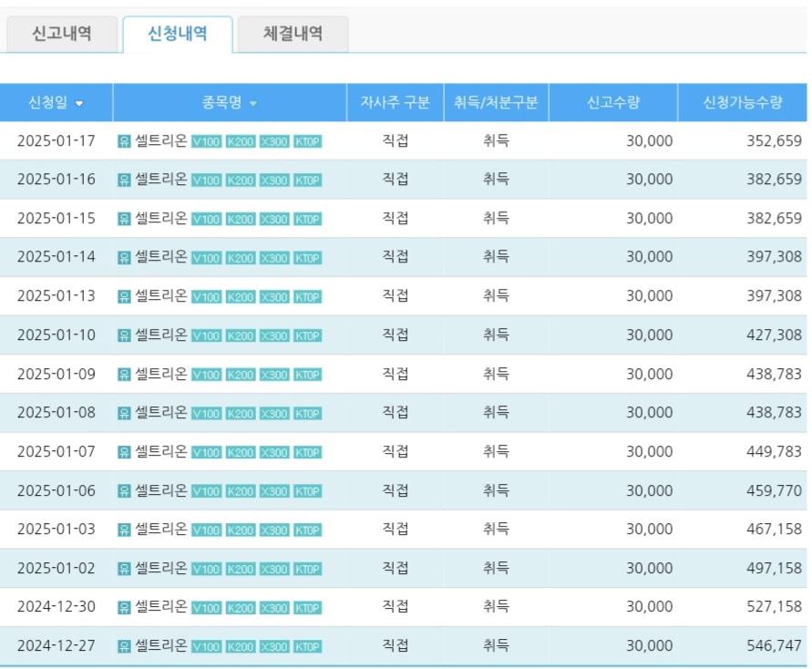Click 382,659 in the 2025-01-16 row
Viewport: 812px width, 669px height.
775,180
